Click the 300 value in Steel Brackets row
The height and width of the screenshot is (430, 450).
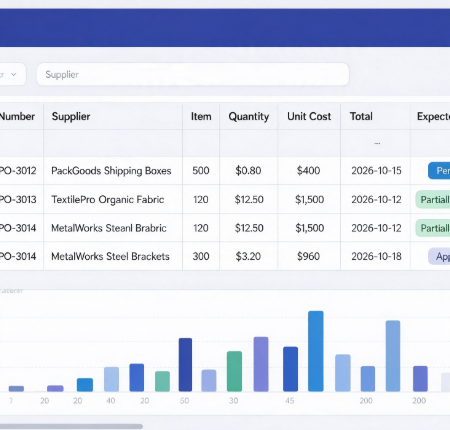[x=201, y=256]
